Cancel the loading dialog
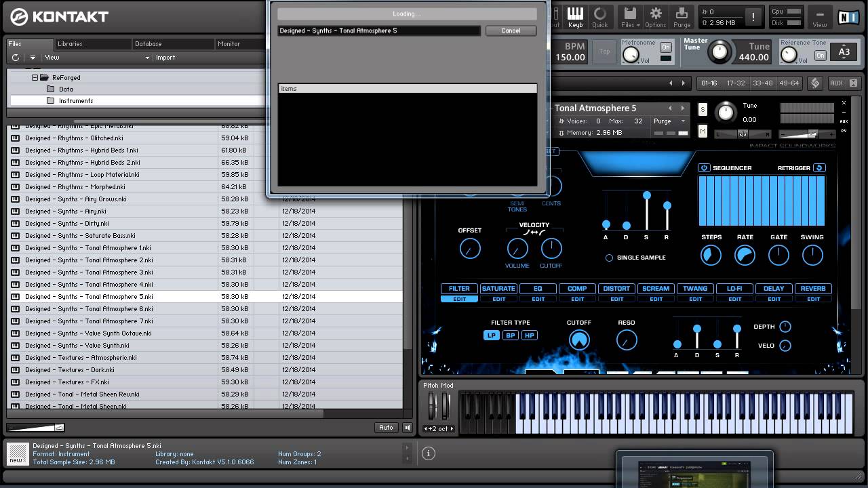 tap(511, 30)
